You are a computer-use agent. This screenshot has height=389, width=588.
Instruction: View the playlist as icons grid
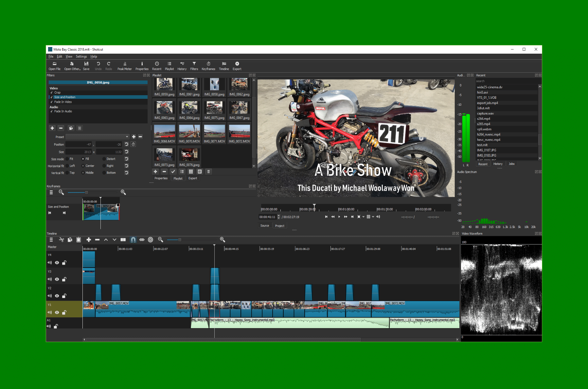[x=191, y=171]
